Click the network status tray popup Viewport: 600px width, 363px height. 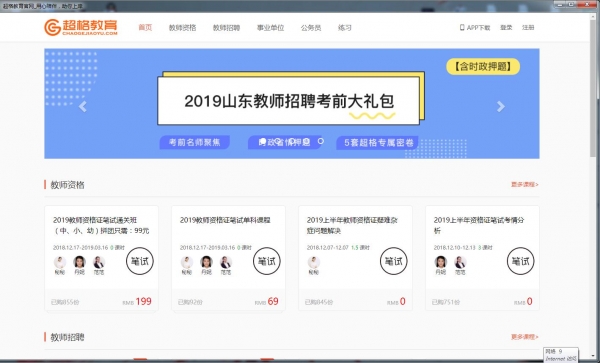(561, 355)
